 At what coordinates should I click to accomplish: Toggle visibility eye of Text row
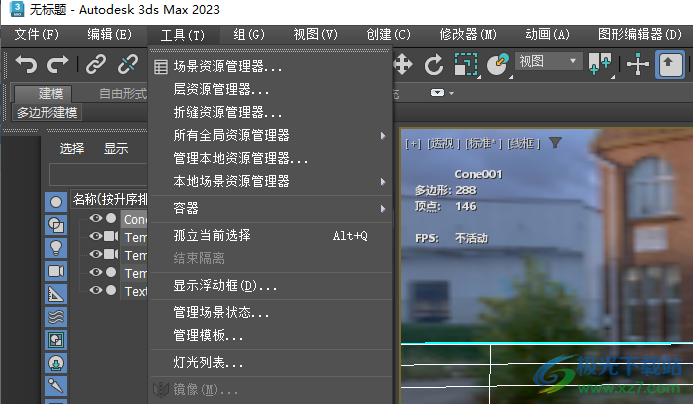pos(95,290)
